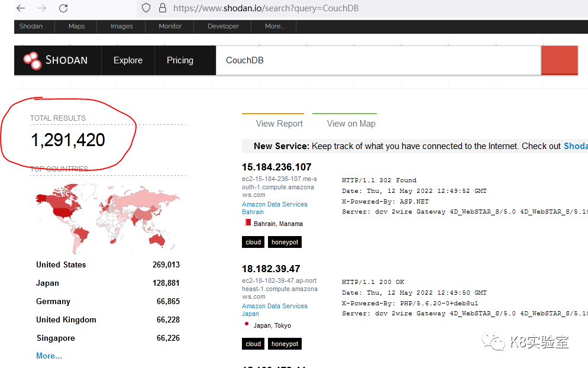Go back with browser back arrow
Screen dimensions: 588x368
[21, 8]
